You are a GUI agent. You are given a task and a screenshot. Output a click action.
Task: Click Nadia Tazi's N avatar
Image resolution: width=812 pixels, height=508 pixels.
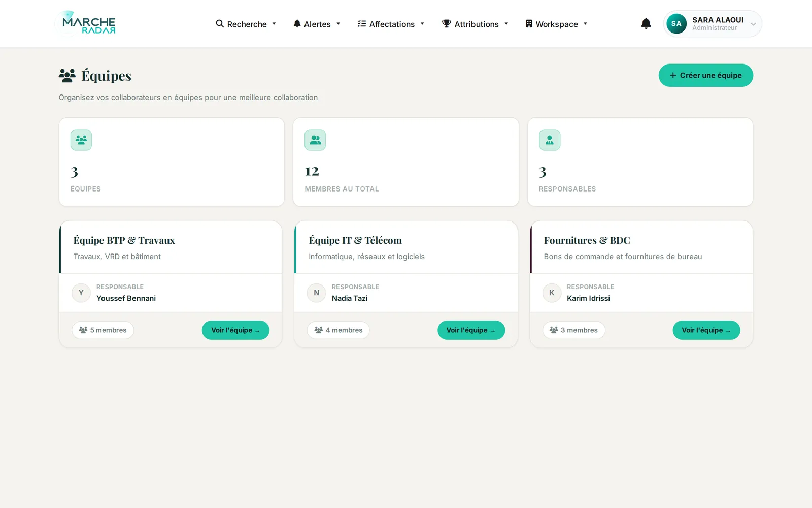(316, 293)
